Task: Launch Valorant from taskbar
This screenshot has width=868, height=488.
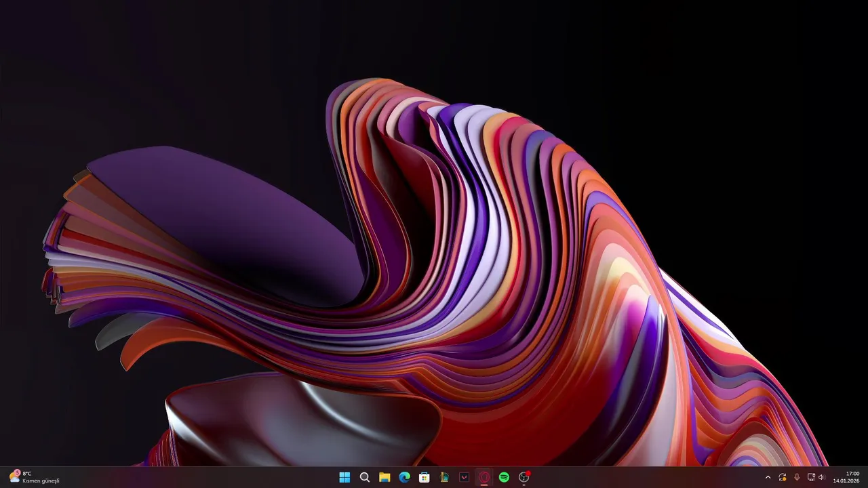Action: pyautogui.click(x=464, y=477)
